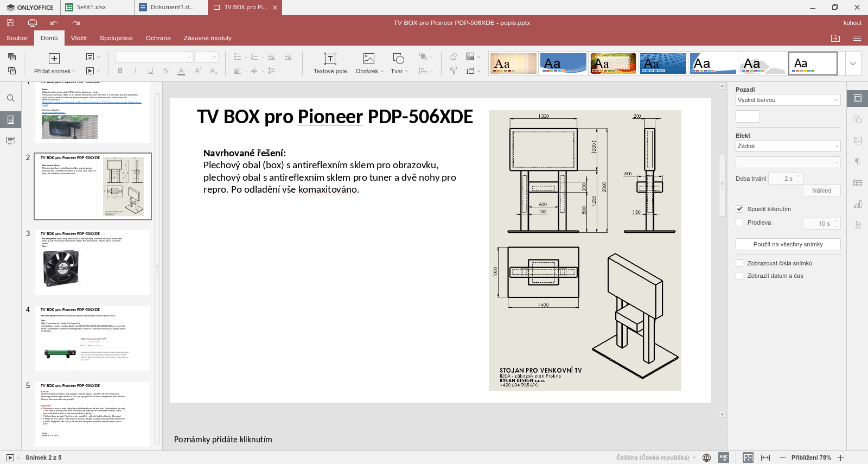Viewport: 868px width, 464px height.
Task: Select slide 4 thumbnail
Action: point(92,338)
